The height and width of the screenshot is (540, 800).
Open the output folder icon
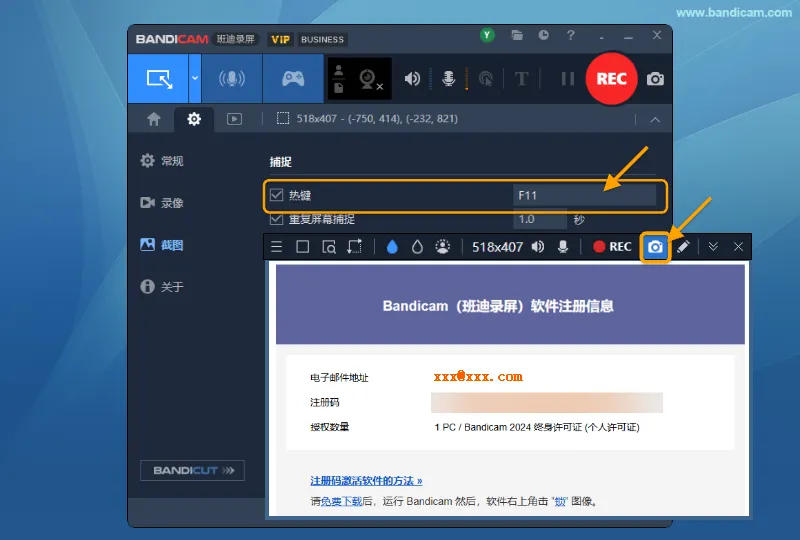[x=517, y=35]
